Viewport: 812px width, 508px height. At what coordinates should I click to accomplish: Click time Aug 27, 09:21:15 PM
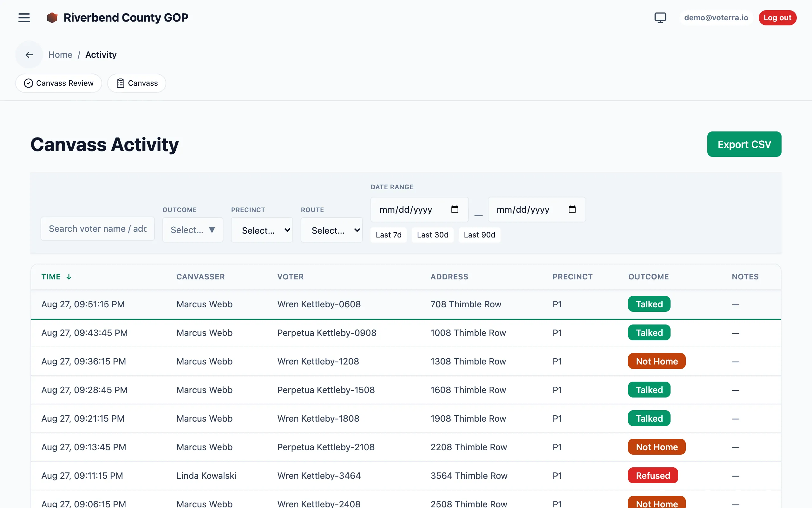pyautogui.click(x=82, y=419)
